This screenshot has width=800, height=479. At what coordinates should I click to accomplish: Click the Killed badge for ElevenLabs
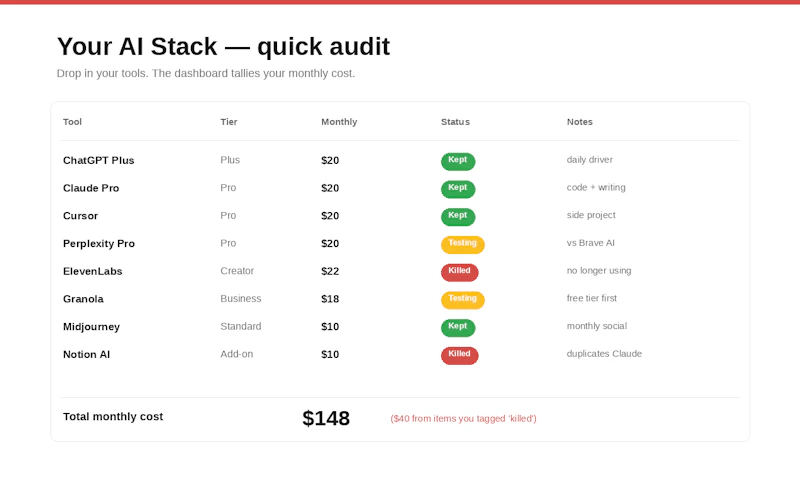coord(459,272)
